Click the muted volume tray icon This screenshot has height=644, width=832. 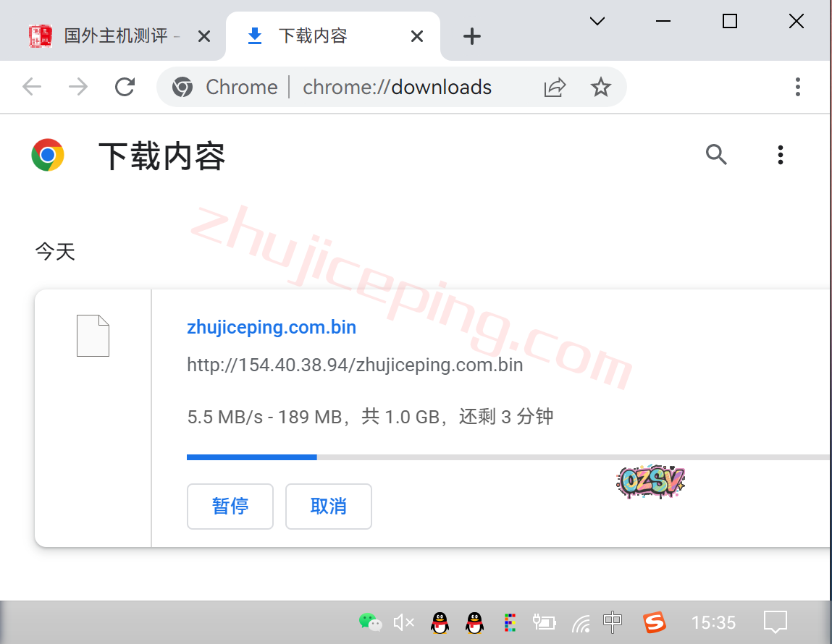[x=403, y=622]
